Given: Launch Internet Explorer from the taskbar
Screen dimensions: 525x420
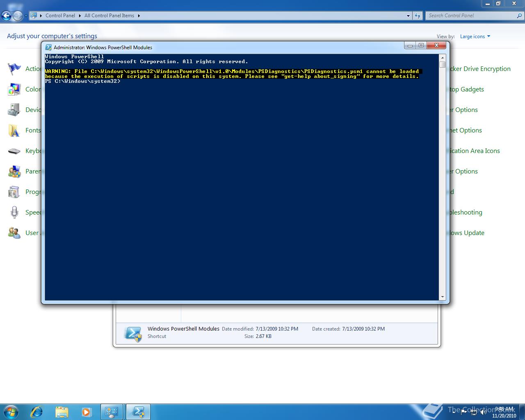Looking at the screenshot, I should pyautogui.click(x=37, y=411).
